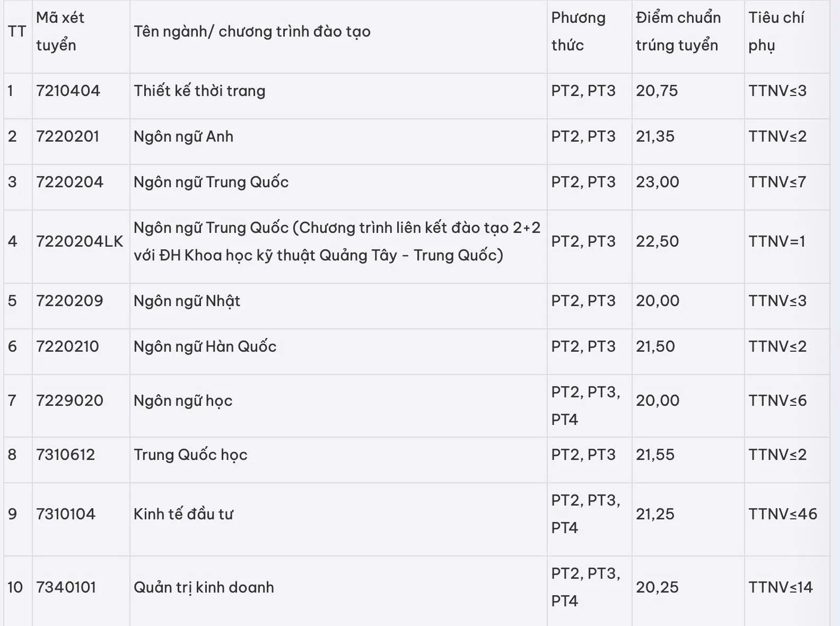Click the TTNV=1 criteria cell
Image resolution: width=840 pixels, height=626 pixels.
(777, 241)
